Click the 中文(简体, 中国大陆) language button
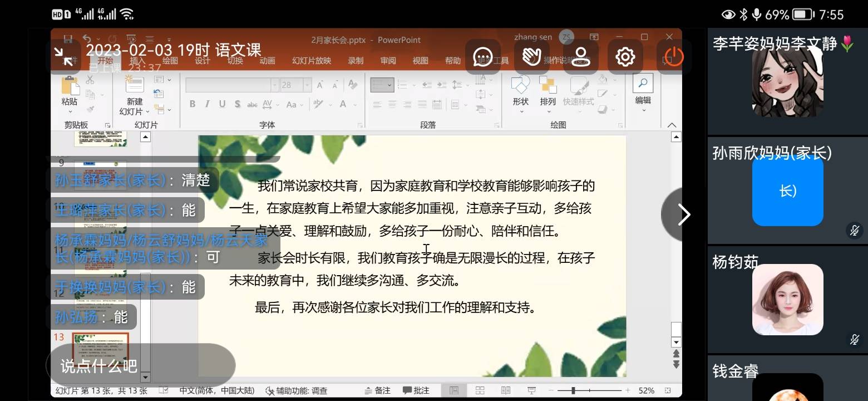The width and height of the screenshot is (868, 401). click(x=217, y=390)
